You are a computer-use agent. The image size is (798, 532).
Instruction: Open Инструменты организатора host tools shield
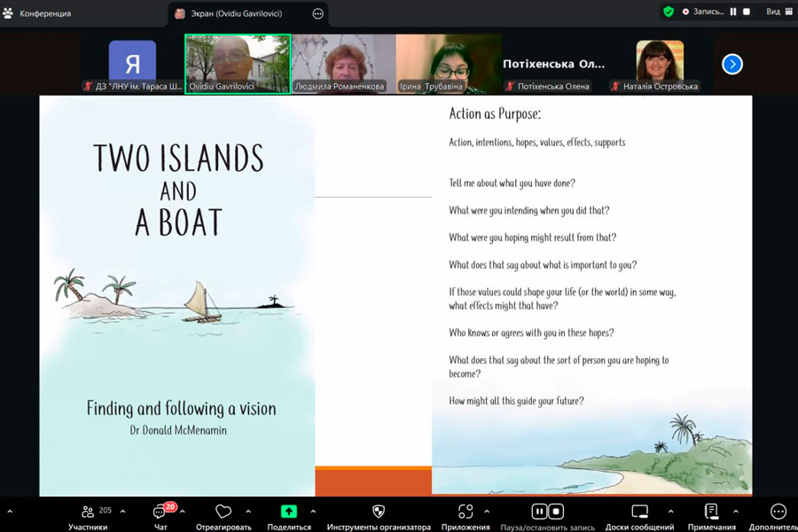[379, 511]
